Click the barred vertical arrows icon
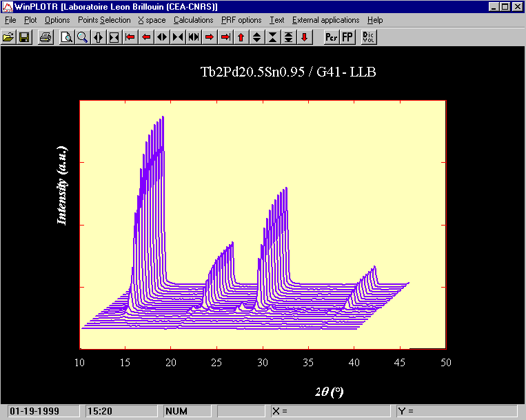This screenshot has width=526, height=420. 288,37
